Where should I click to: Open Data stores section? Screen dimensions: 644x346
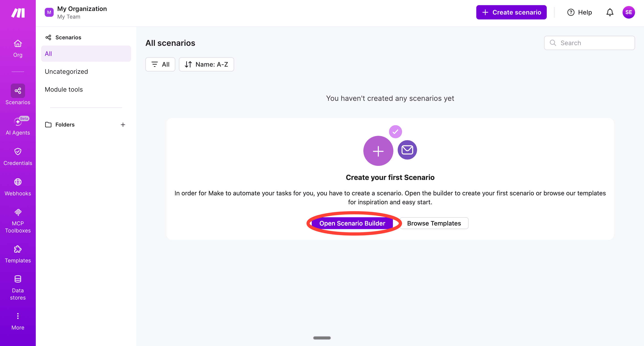18,287
